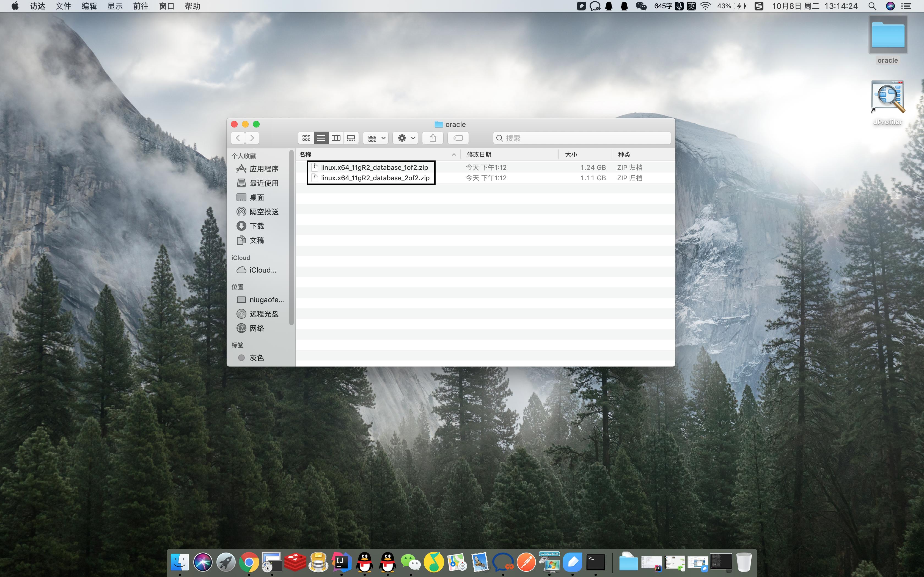924x577 pixels.
Task: Select 应用程序 in the Finder sidebar
Action: (263, 169)
